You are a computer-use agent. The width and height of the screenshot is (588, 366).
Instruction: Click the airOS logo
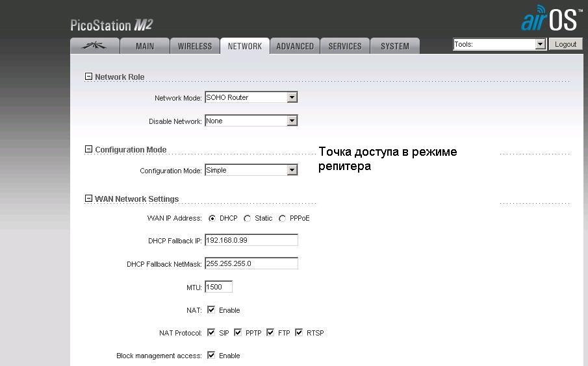(549, 19)
